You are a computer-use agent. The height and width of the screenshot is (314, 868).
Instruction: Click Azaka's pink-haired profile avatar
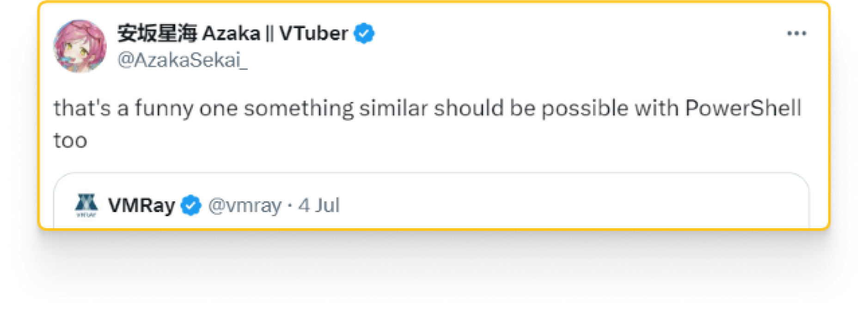[x=80, y=46]
